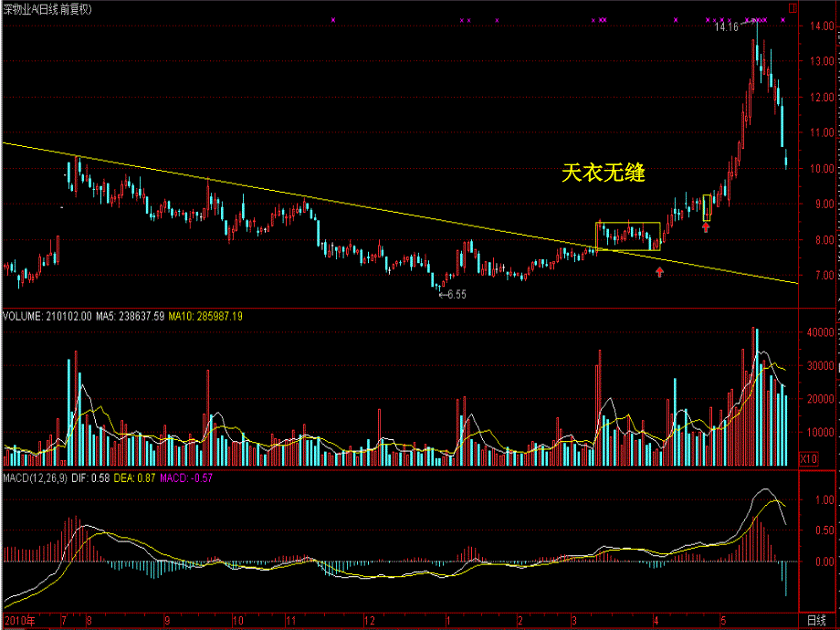
Task: Select month 7 on the time axis
Action: click(64, 622)
